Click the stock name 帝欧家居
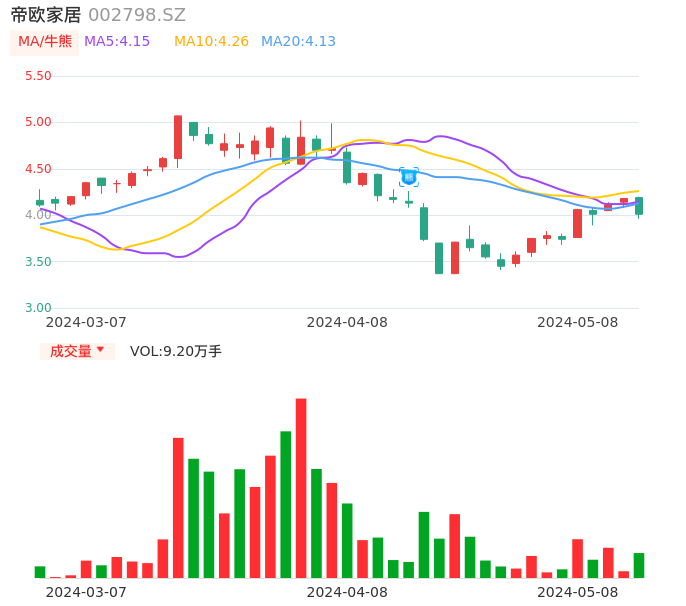This screenshot has height=606, width=686. click(45, 15)
